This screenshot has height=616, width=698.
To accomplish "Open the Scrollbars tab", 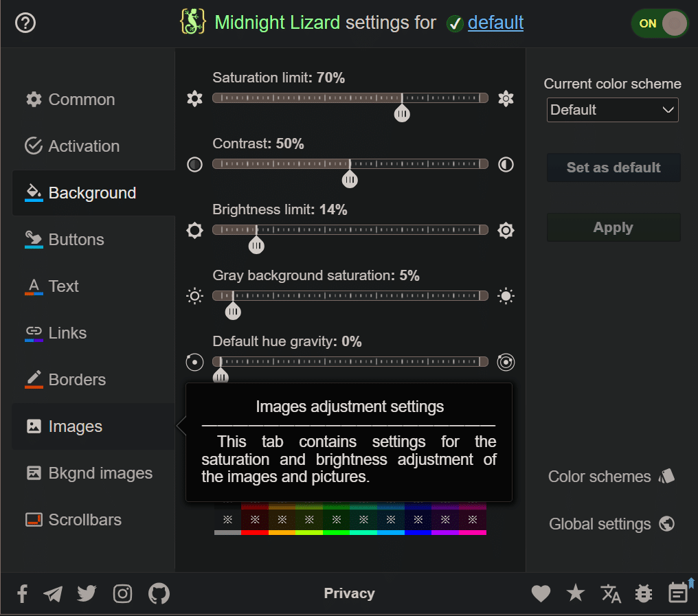I will 85,520.
